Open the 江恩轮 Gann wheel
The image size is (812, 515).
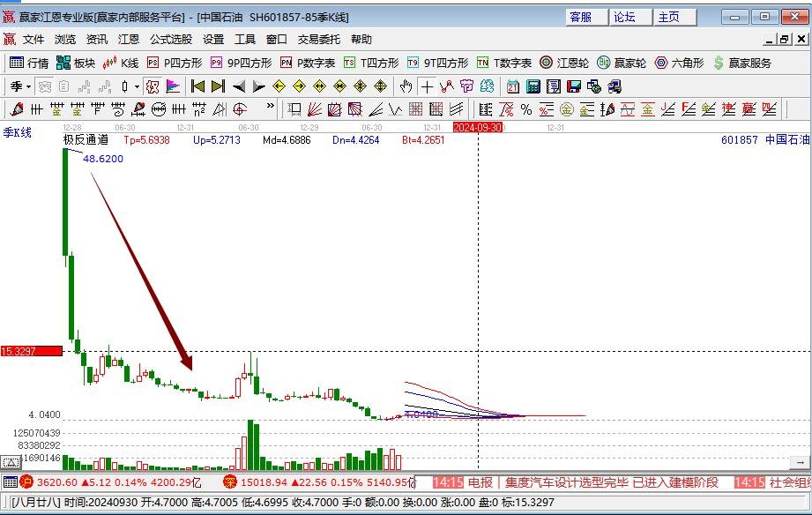coord(564,63)
